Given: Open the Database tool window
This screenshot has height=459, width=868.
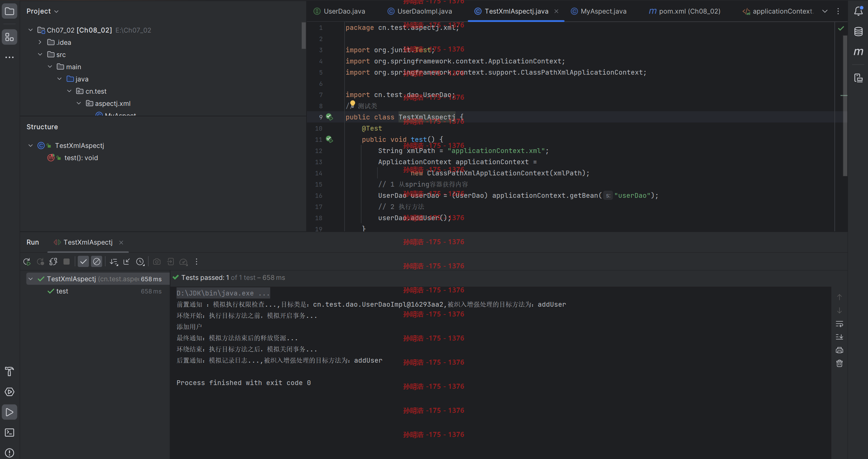Looking at the screenshot, I should click(858, 32).
